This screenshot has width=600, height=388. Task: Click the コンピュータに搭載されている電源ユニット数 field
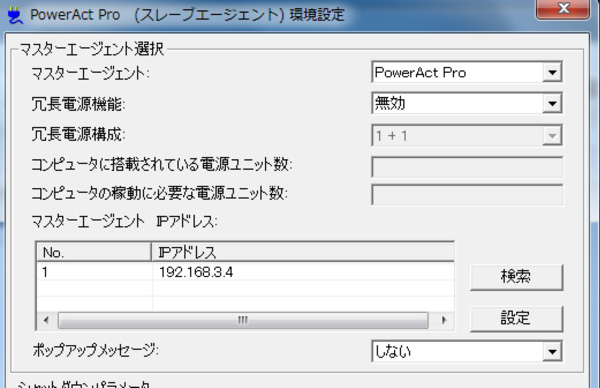click(467, 167)
